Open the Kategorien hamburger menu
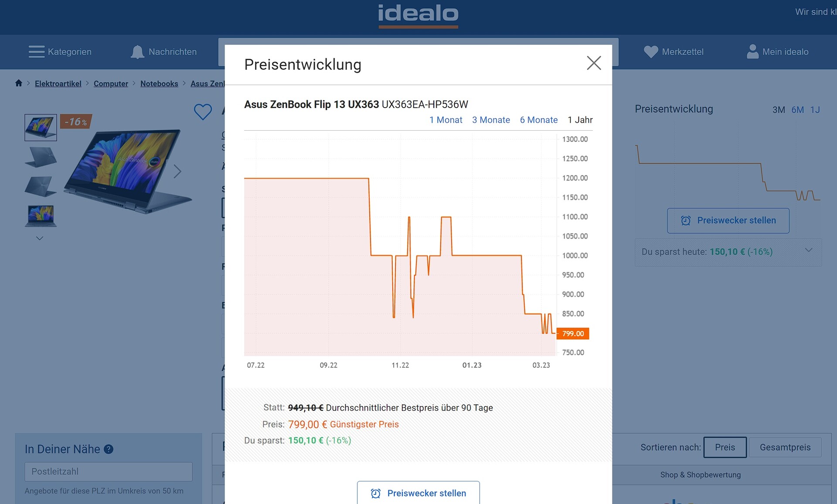This screenshot has width=837, height=504. coord(37,52)
